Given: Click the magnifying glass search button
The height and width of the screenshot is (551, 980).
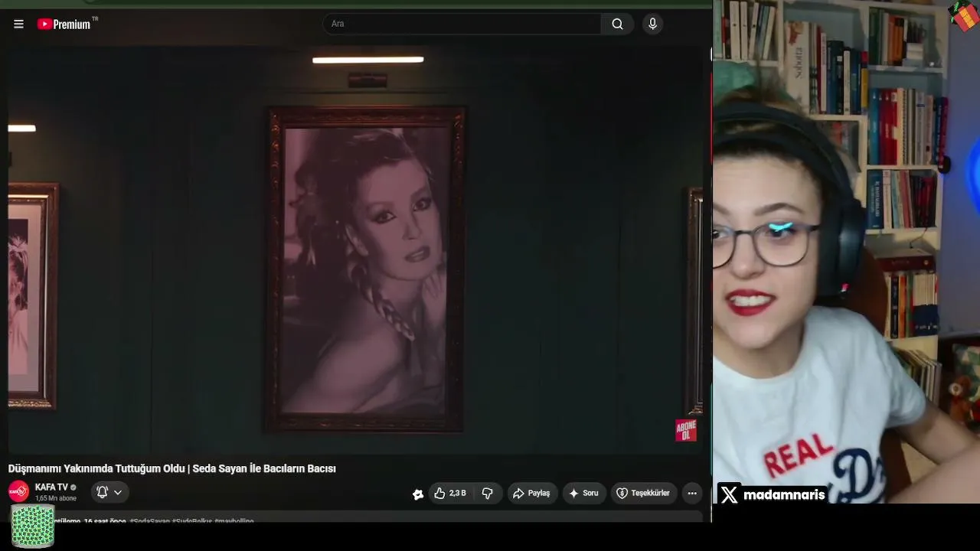Looking at the screenshot, I should [617, 24].
